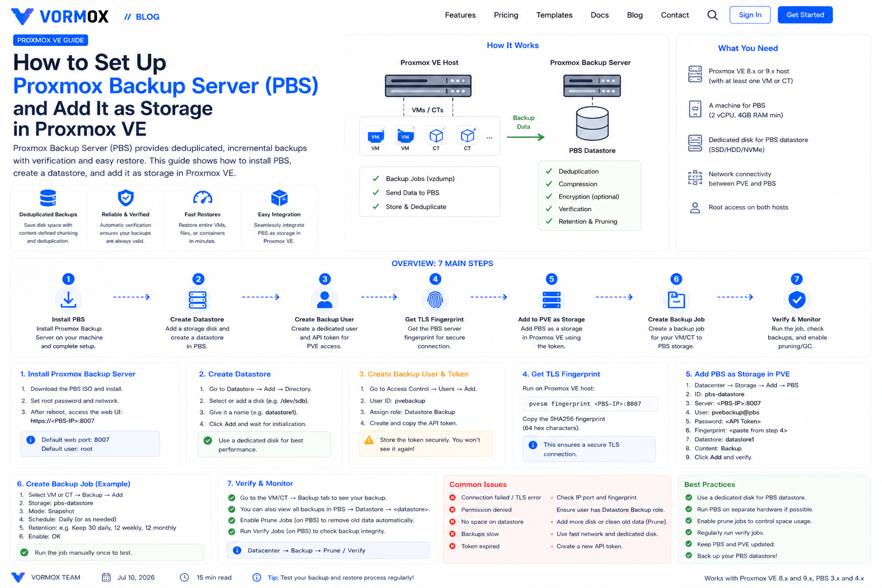The height and width of the screenshot is (588, 882).
Task: Click the Common Issues heading
Action: 478,485
